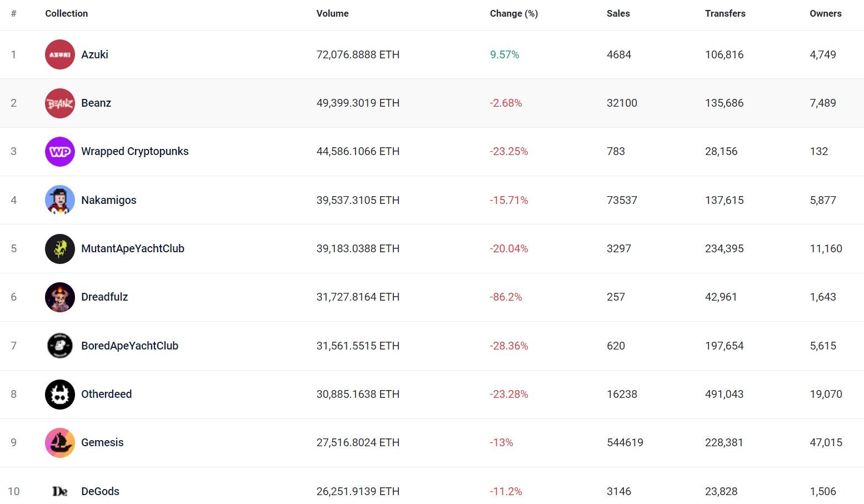
Task: Click Beanz's -2.68% change value
Action: coord(506,103)
